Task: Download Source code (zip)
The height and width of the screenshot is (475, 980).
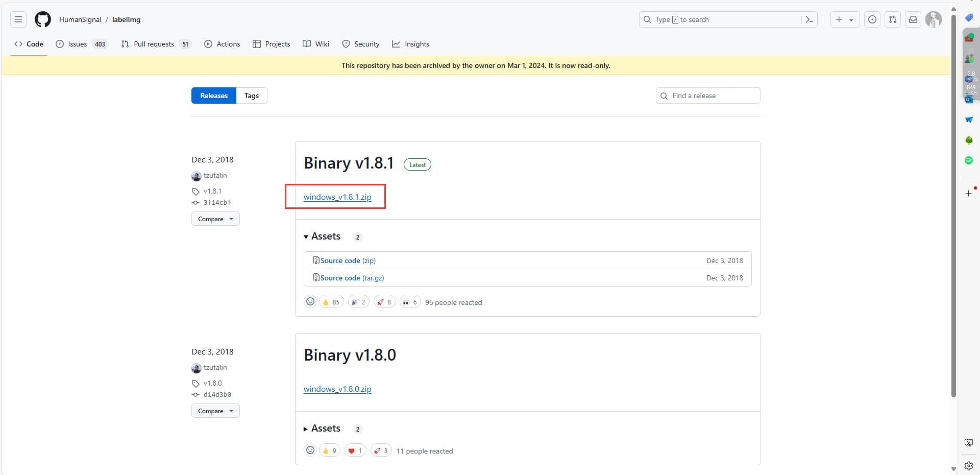Action: (348, 260)
